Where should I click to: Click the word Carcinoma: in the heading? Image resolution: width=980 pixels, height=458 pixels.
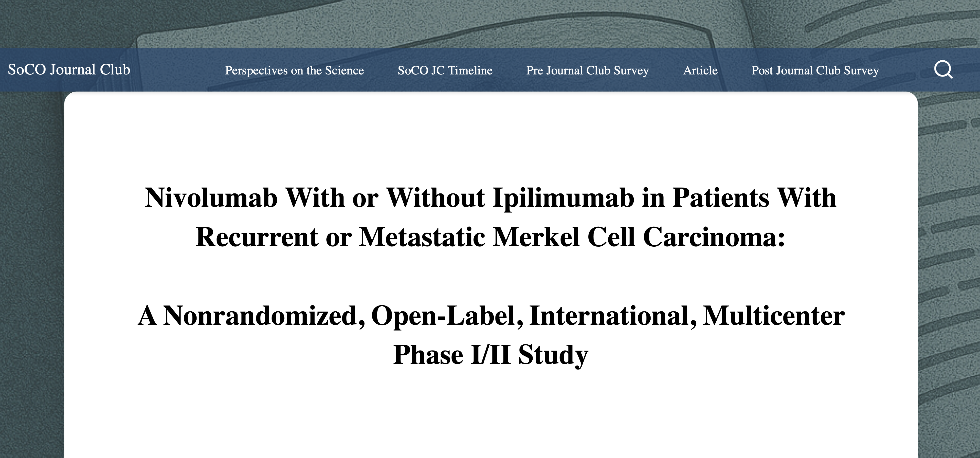point(714,237)
